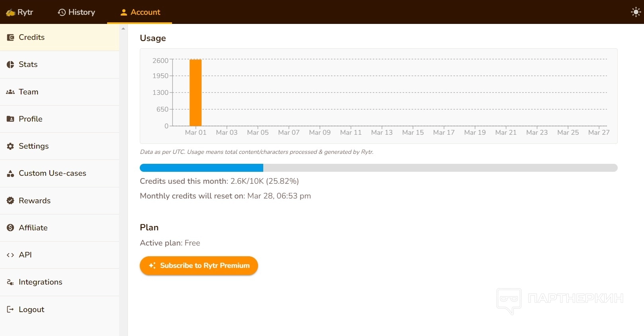Image resolution: width=644 pixels, height=336 pixels.
Task: Click the Stats pie chart icon
Action: point(10,65)
